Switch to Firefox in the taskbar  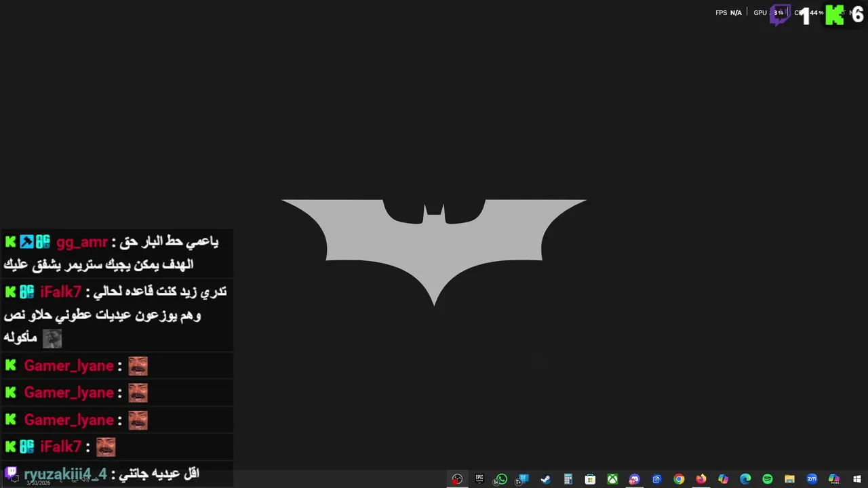[x=701, y=479]
